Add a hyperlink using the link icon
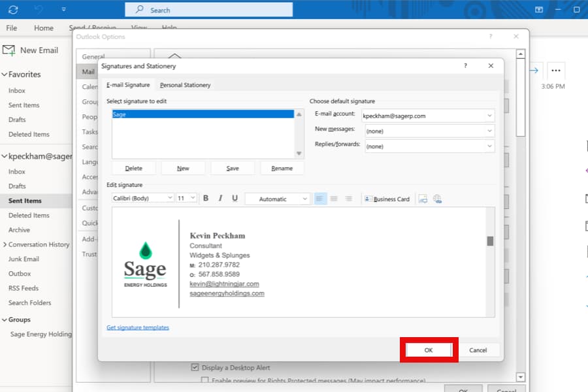 click(438, 199)
